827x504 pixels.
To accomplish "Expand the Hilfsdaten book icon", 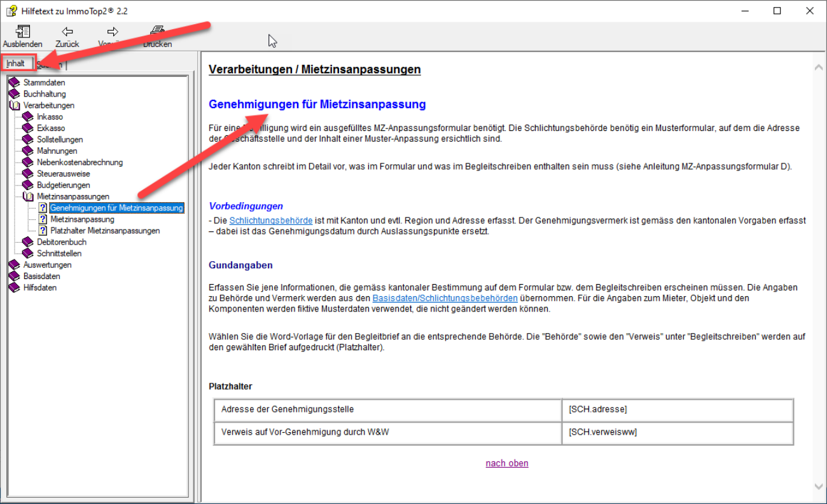I will 15,288.
